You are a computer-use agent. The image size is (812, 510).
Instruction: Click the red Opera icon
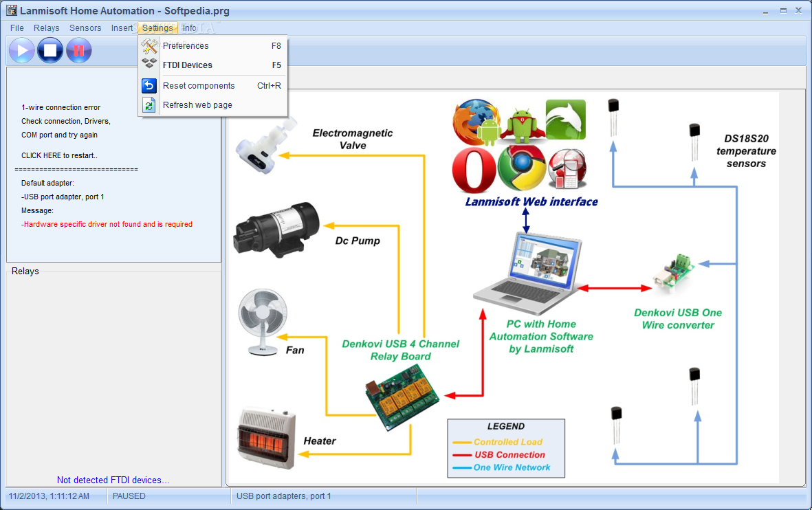pyautogui.click(x=474, y=170)
